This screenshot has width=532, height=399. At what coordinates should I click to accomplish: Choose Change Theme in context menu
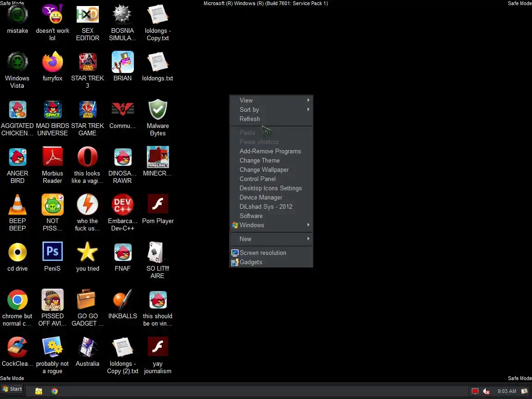pyautogui.click(x=271, y=160)
